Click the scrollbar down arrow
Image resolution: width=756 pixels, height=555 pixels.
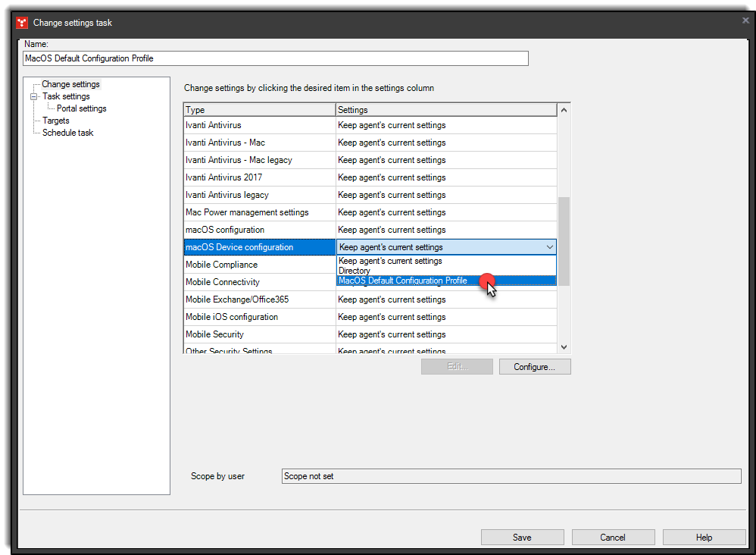click(563, 346)
